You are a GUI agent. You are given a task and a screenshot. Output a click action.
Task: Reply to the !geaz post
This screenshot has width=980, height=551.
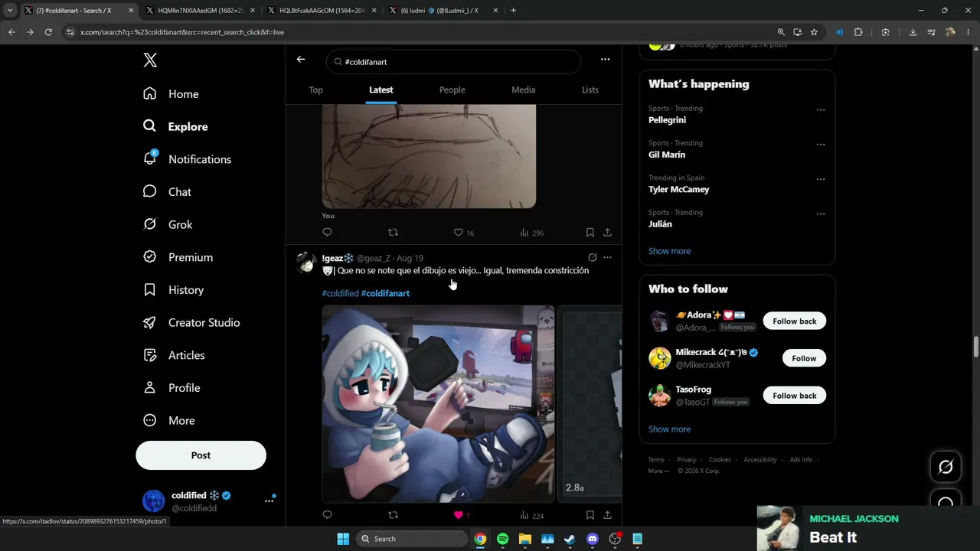(328, 516)
